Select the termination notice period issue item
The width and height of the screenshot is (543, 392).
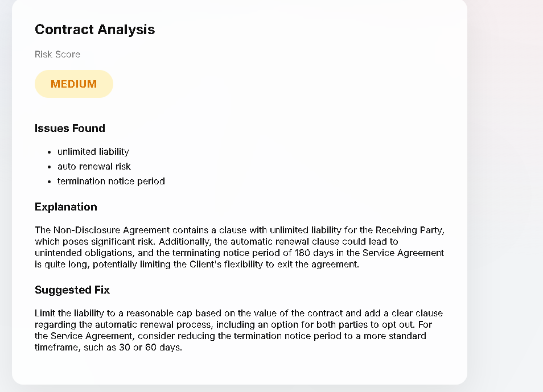coord(111,181)
